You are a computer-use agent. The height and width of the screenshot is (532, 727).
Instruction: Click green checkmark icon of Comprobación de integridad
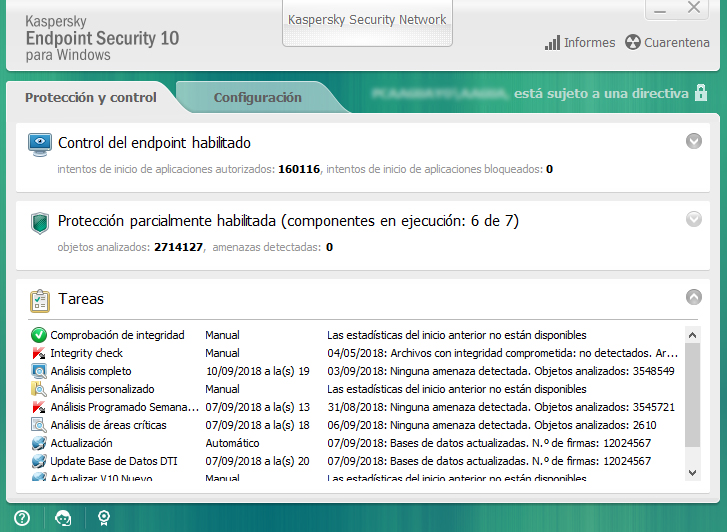39,335
